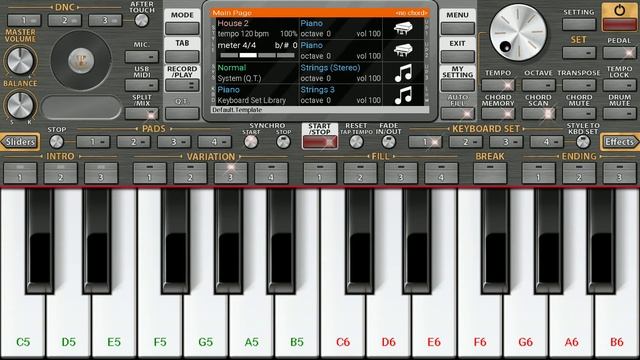Viewport: 640px width, 360px height.
Task: Turn the large data dial
Action: 518,33
